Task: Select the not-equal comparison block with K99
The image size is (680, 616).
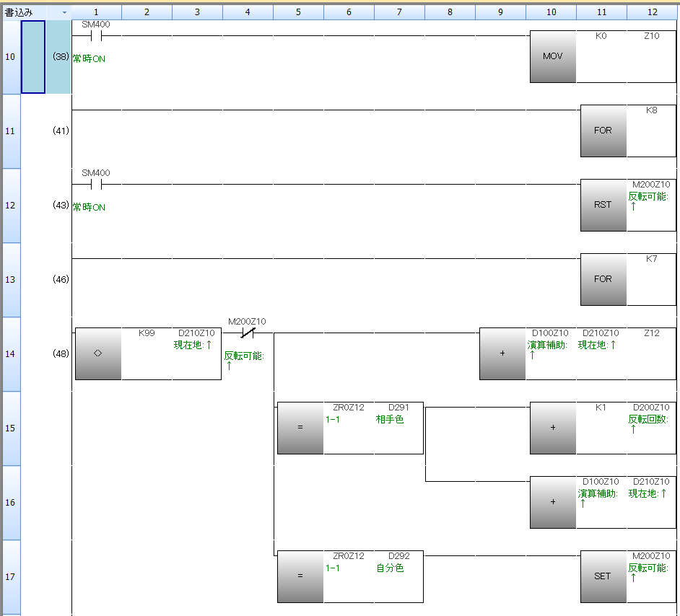Action: coord(98,354)
